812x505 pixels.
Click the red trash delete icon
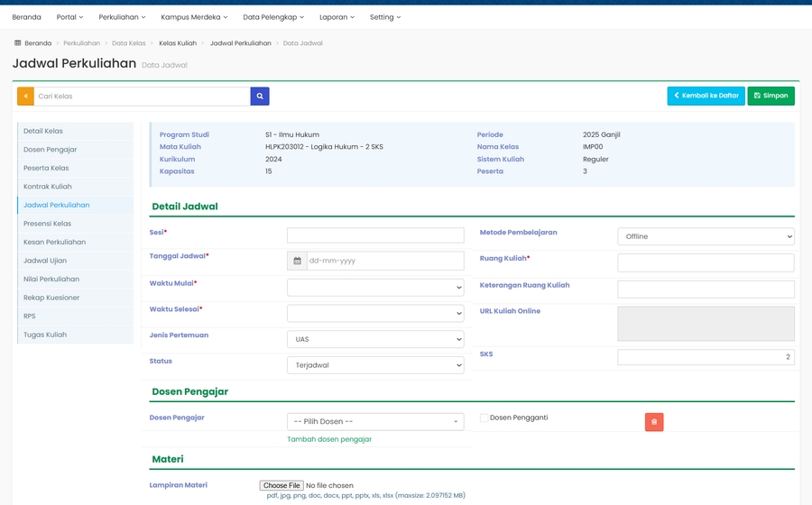[654, 421]
